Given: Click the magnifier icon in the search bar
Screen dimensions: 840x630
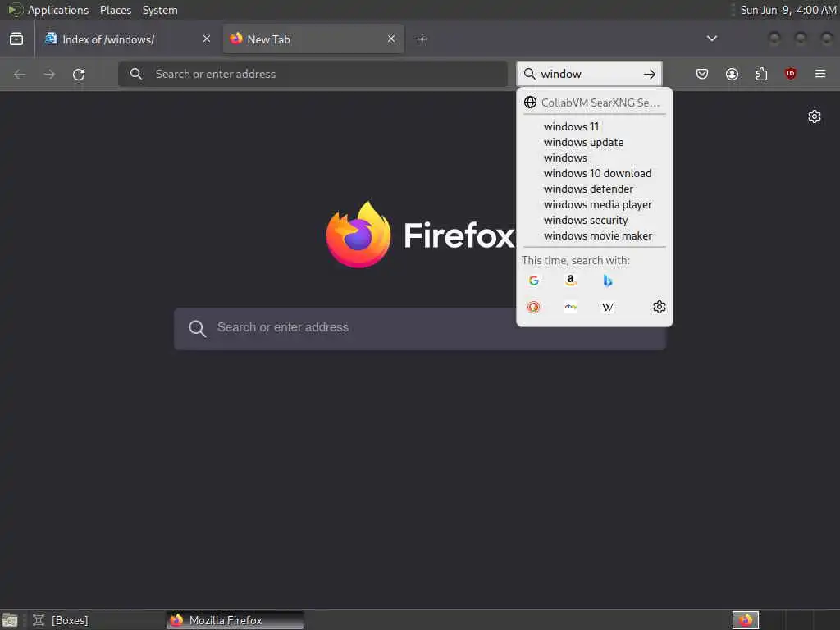Looking at the screenshot, I should click(x=529, y=74).
